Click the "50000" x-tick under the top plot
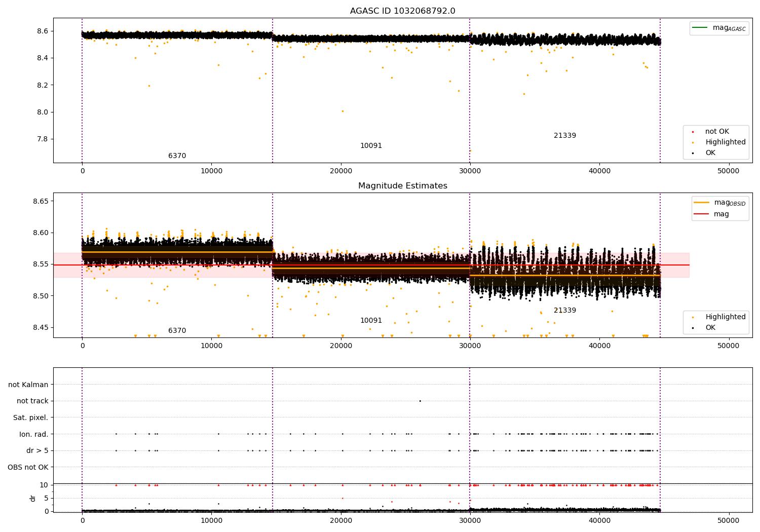The width and height of the screenshot is (760, 532). [729, 171]
